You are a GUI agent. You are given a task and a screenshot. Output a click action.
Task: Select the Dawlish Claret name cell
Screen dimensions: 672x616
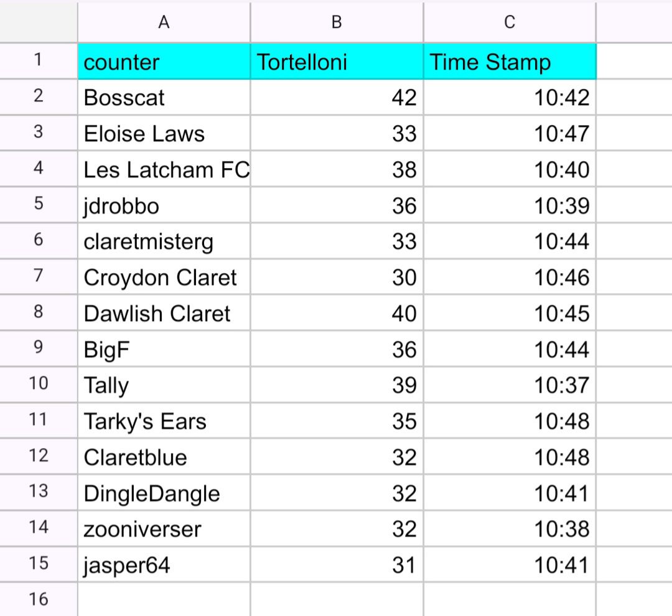tap(164, 313)
